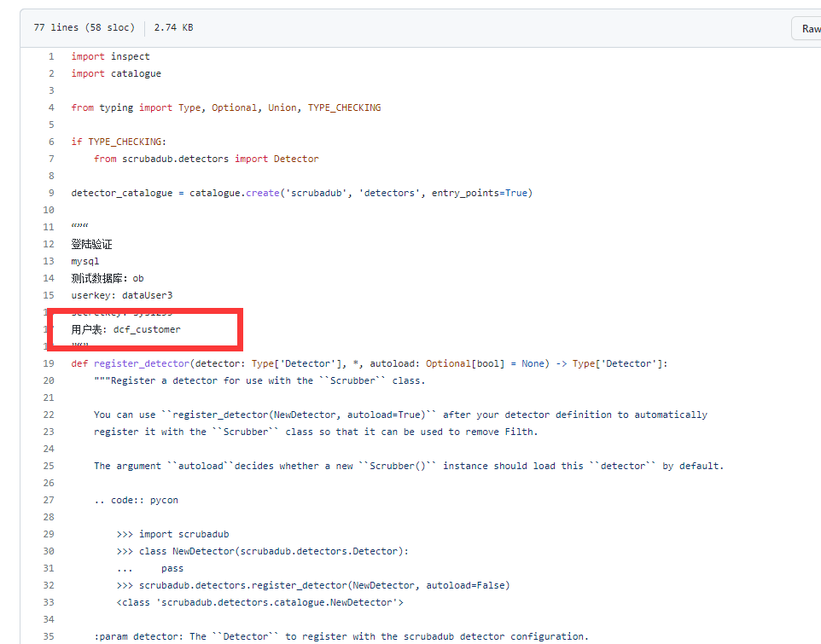Click the 2.74 KB file size text
Image resolution: width=821 pixels, height=644 pixels.
(173, 27)
